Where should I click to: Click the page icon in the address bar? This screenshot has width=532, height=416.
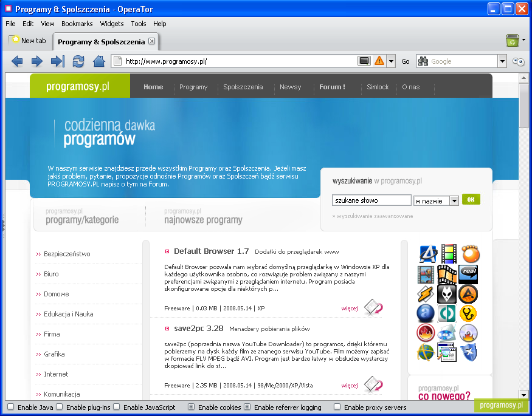point(117,61)
